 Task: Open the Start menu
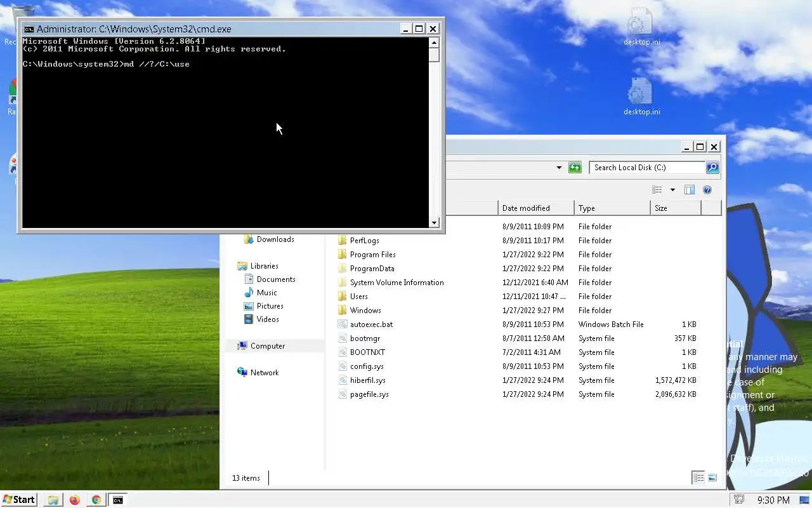pos(19,500)
